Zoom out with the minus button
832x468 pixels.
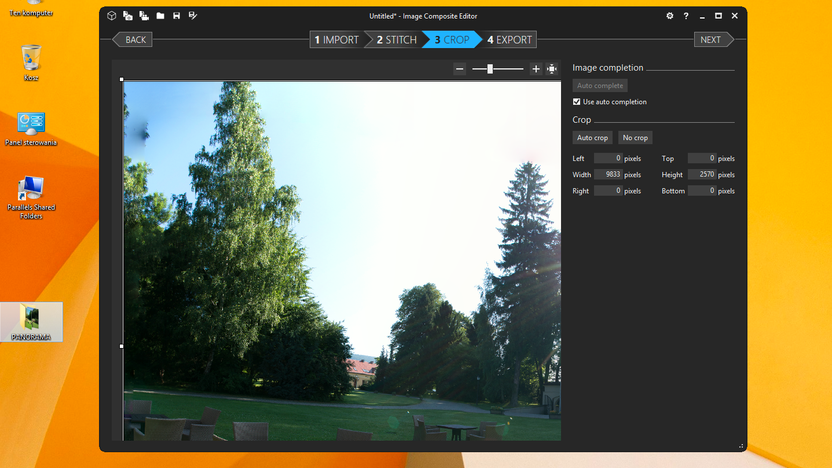(460, 69)
